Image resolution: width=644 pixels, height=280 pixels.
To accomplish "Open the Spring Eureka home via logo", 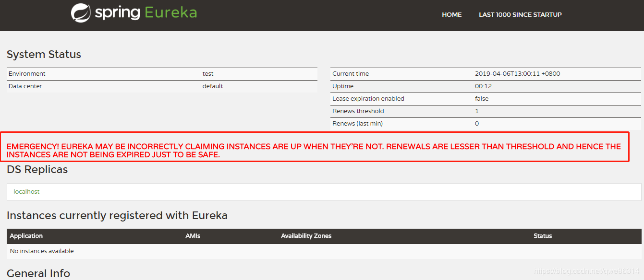I will tap(134, 12).
